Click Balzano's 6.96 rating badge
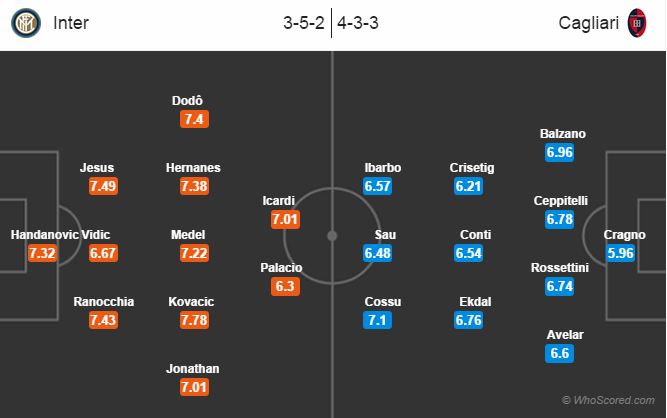The width and height of the screenshot is (667, 418). (559, 152)
